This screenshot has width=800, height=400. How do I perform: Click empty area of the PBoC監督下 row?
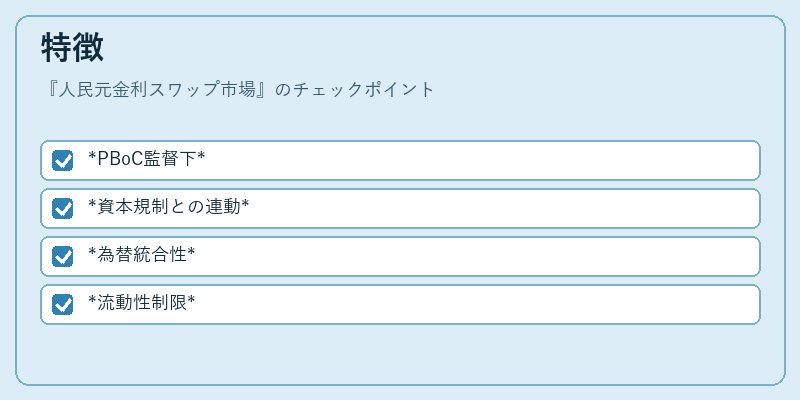click(480, 160)
